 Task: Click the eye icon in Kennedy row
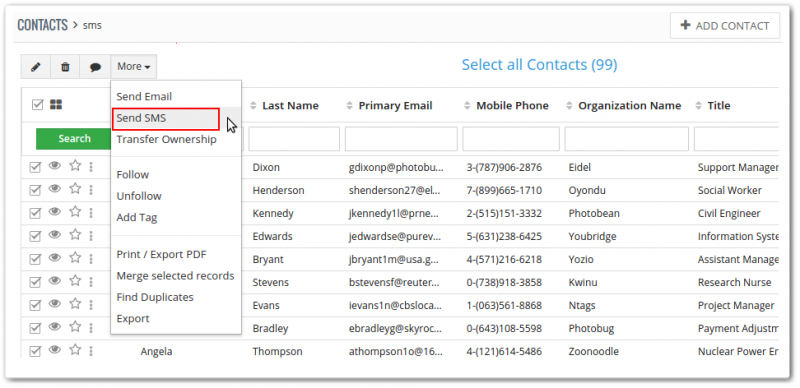click(55, 211)
